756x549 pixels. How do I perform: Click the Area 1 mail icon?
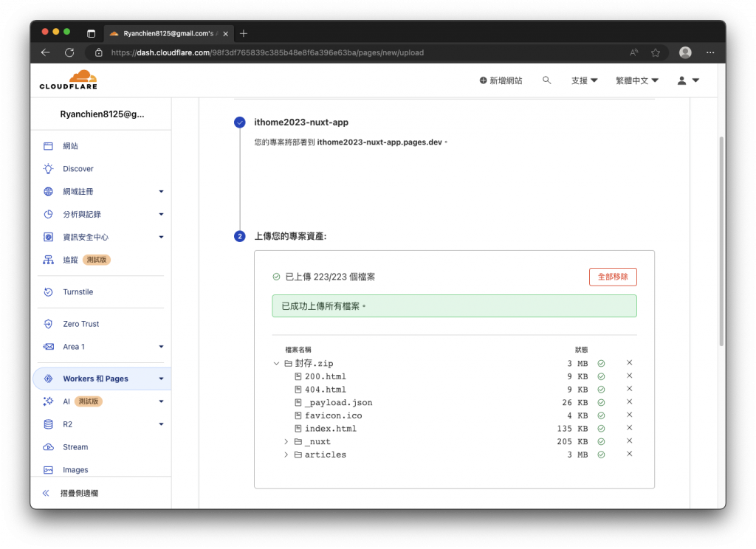coord(48,347)
